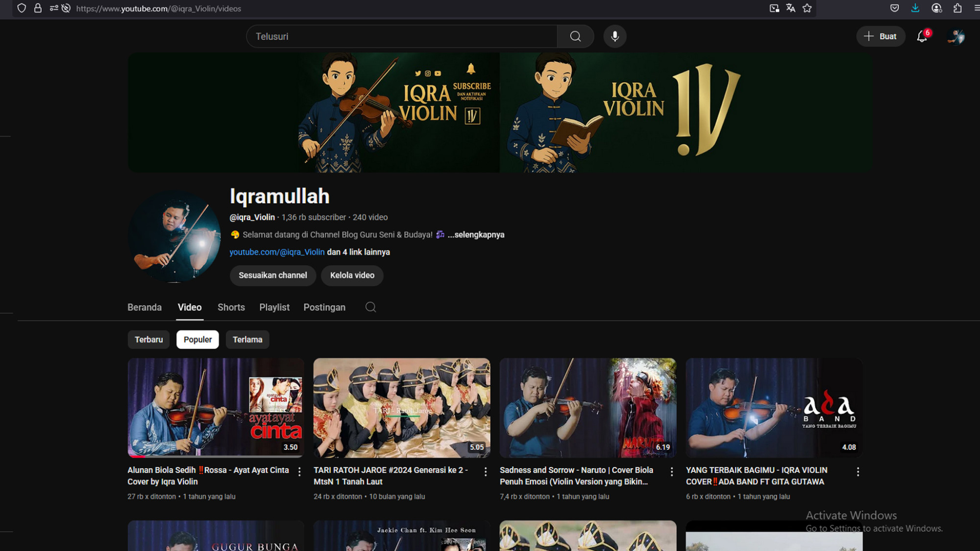The height and width of the screenshot is (551, 980).
Task: Open the notifications bell
Action: click(922, 36)
